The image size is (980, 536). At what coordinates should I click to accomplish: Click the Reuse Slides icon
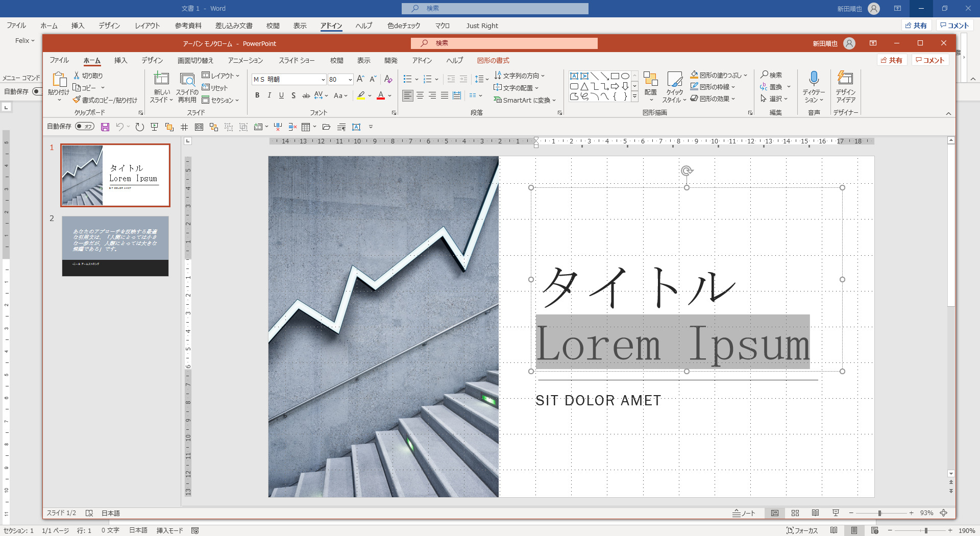point(187,87)
